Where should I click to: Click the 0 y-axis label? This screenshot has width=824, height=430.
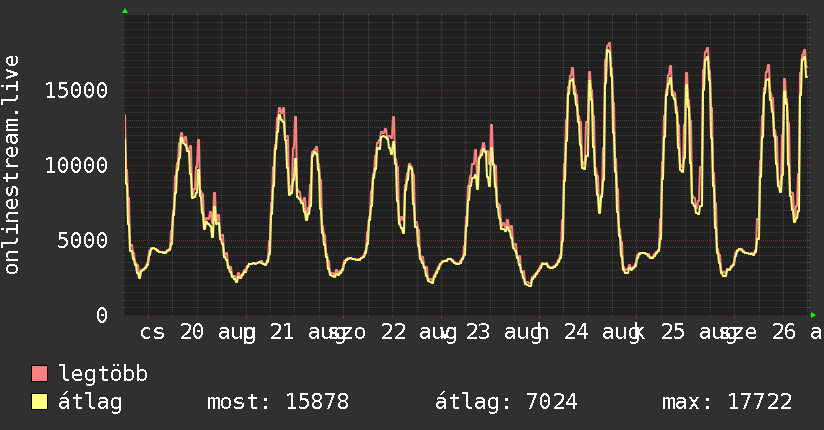click(102, 315)
